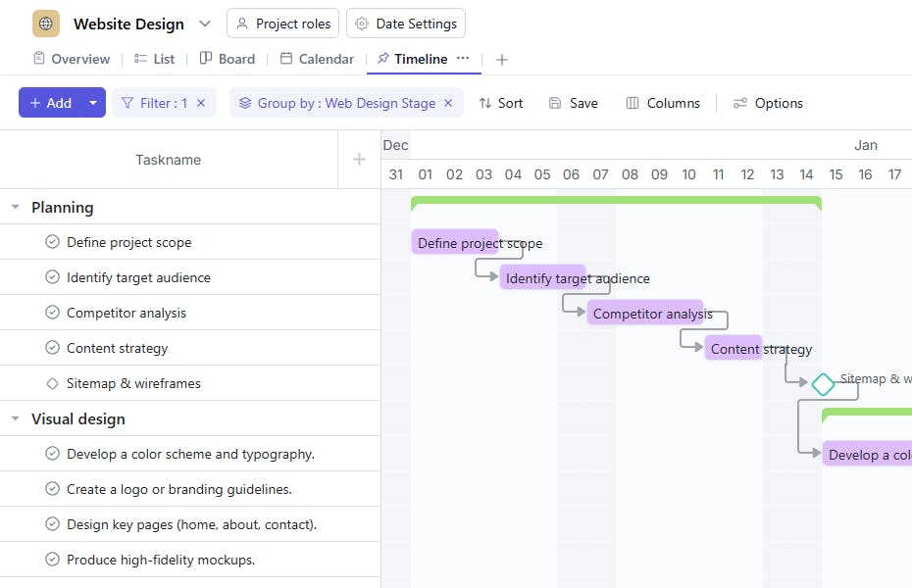This screenshot has width=912, height=588.
Task: Switch to the Board tab
Action: click(227, 59)
